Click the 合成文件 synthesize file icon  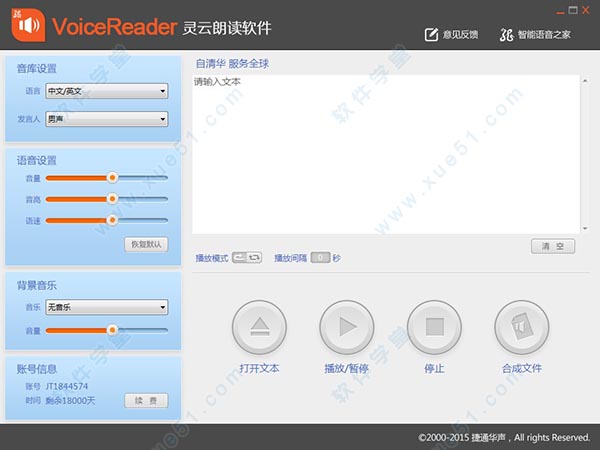click(x=522, y=327)
